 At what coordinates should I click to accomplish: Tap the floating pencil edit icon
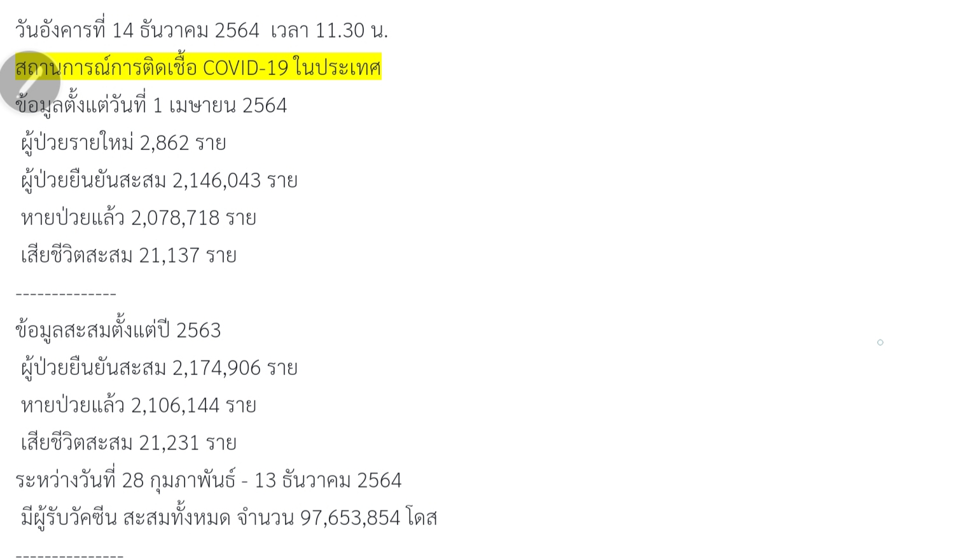tap(30, 81)
